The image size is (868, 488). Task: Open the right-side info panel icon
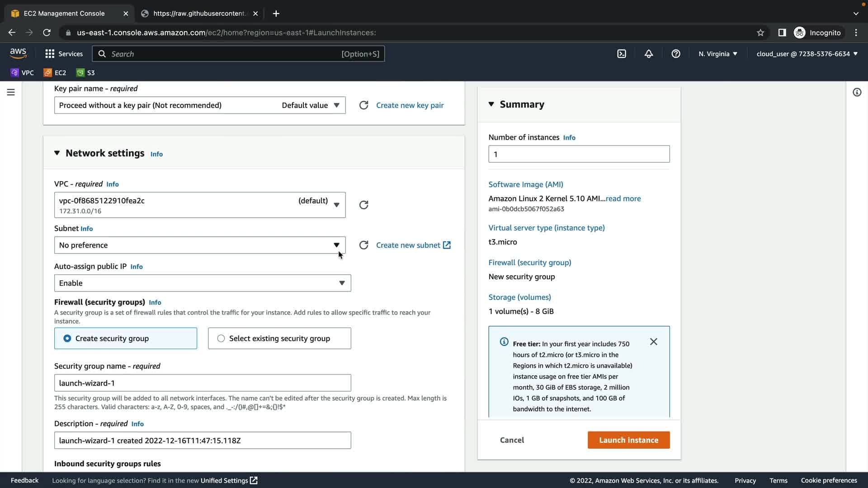pyautogui.click(x=857, y=92)
